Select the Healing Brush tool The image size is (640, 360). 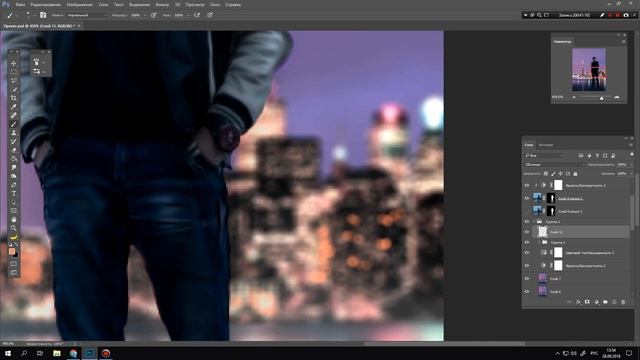(x=13, y=115)
